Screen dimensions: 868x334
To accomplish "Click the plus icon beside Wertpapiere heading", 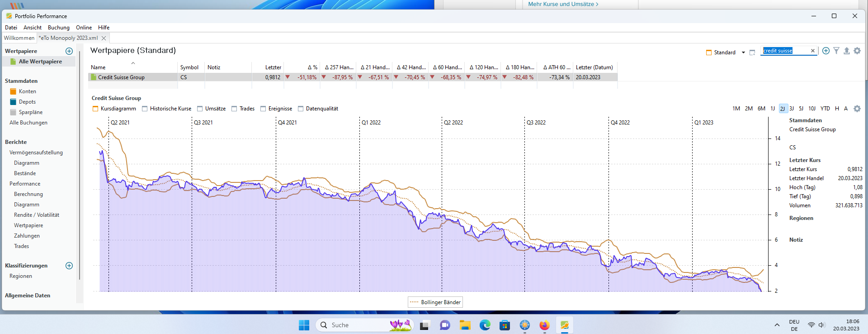I will (69, 51).
